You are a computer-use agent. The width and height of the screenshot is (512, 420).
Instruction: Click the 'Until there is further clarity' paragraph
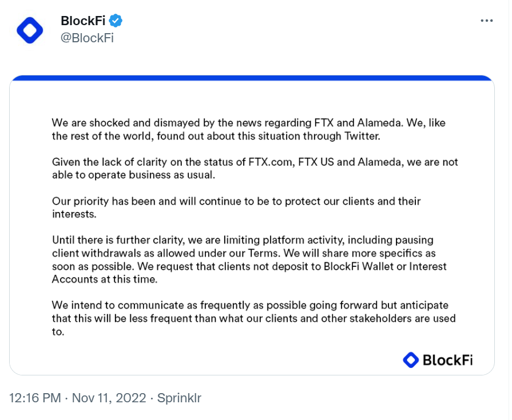tap(249, 259)
